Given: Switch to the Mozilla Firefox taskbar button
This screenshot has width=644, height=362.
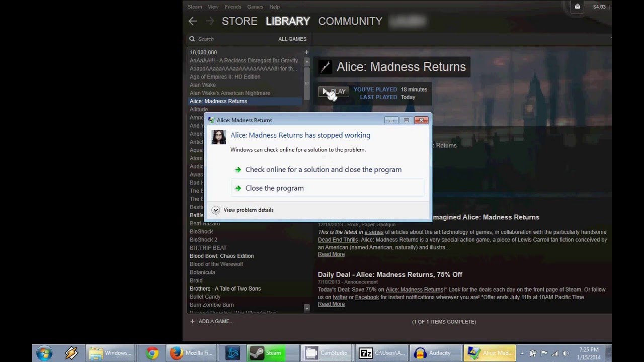Looking at the screenshot, I should click(x=191, y=353).
